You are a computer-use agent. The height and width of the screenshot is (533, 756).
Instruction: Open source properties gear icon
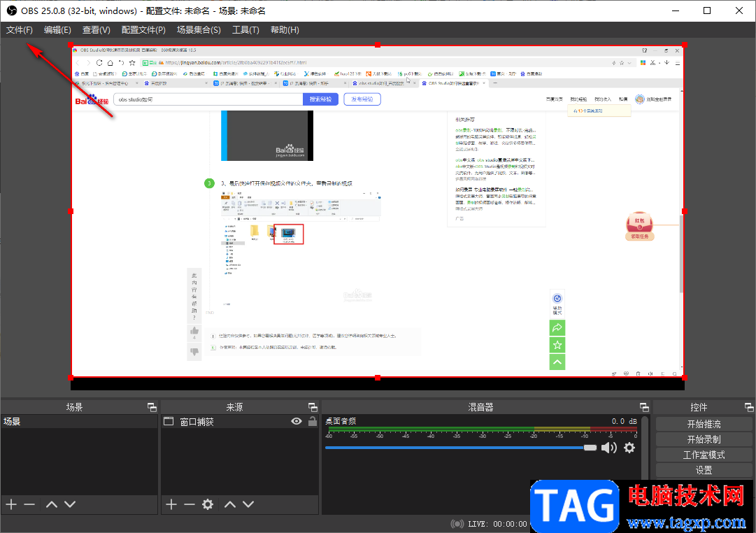click(208, 504)
